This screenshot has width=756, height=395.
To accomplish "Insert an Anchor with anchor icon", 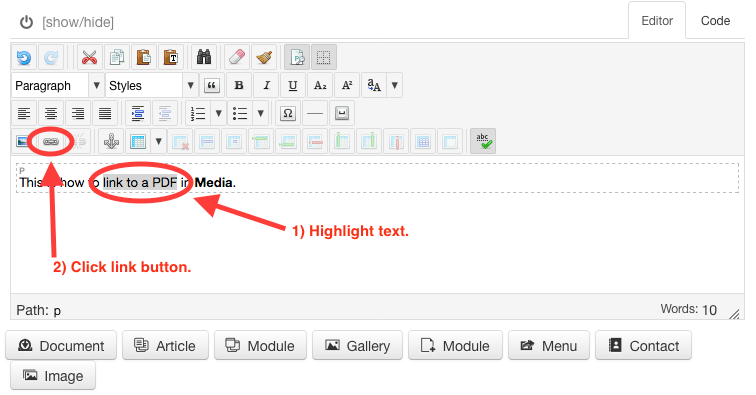I will coord(111,142).
